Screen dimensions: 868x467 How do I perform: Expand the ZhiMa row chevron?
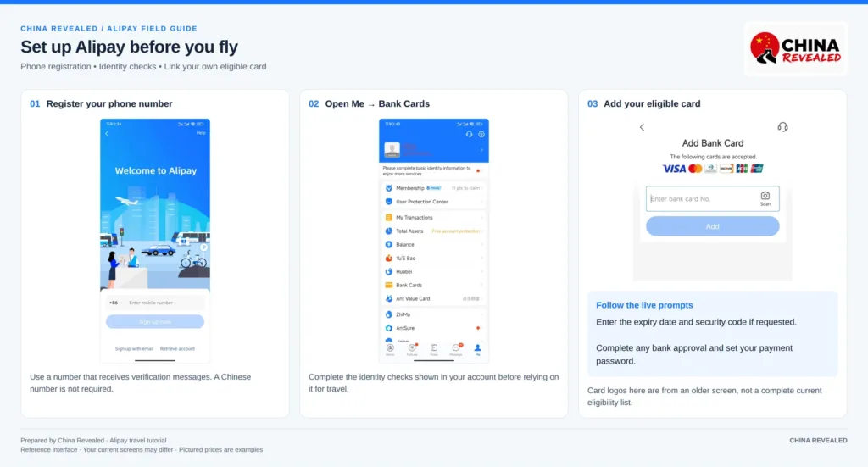482,314
